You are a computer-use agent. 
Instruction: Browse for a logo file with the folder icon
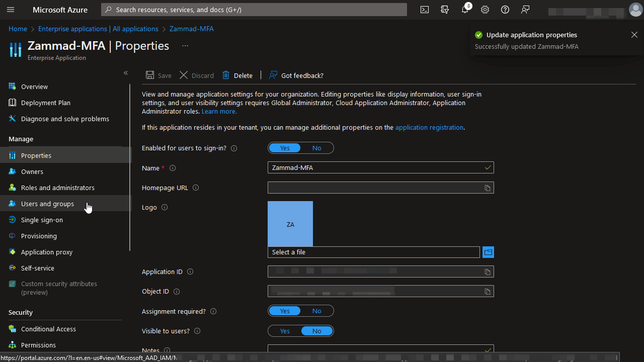[488, 252]
